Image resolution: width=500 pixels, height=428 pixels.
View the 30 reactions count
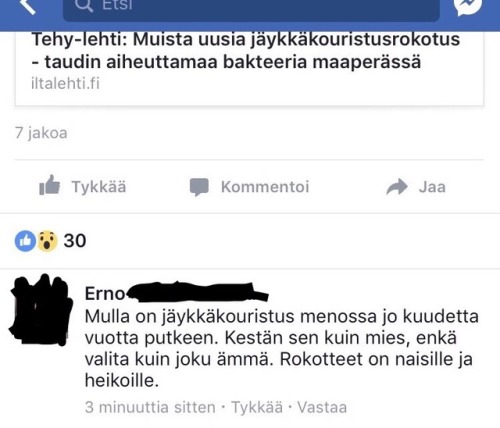(75, 241)
